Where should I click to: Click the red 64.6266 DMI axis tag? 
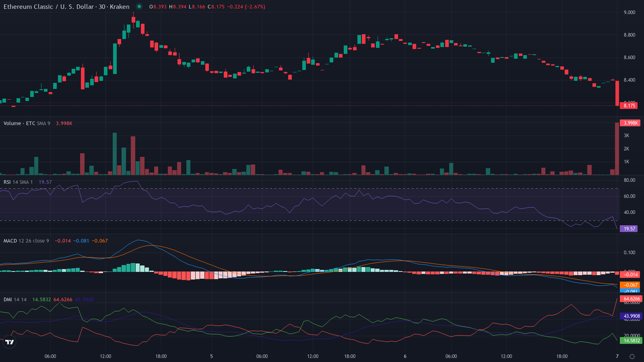[x=631, y=298]
